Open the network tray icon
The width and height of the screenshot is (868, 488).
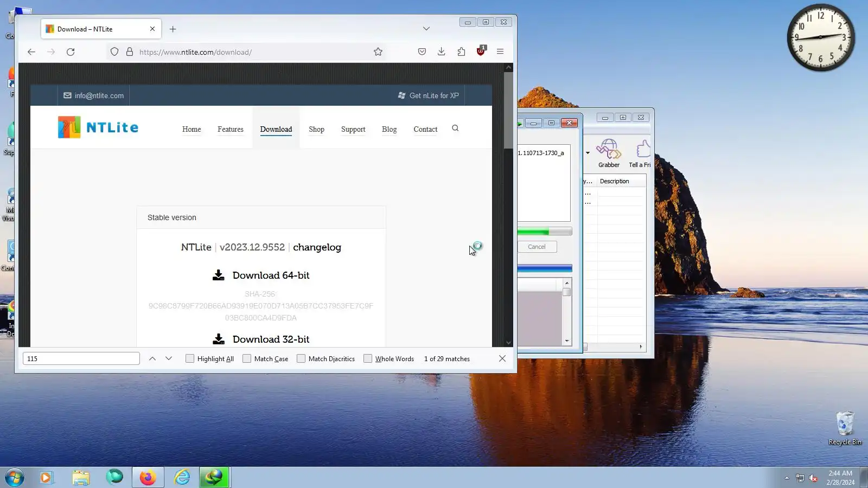pos(800,478)
